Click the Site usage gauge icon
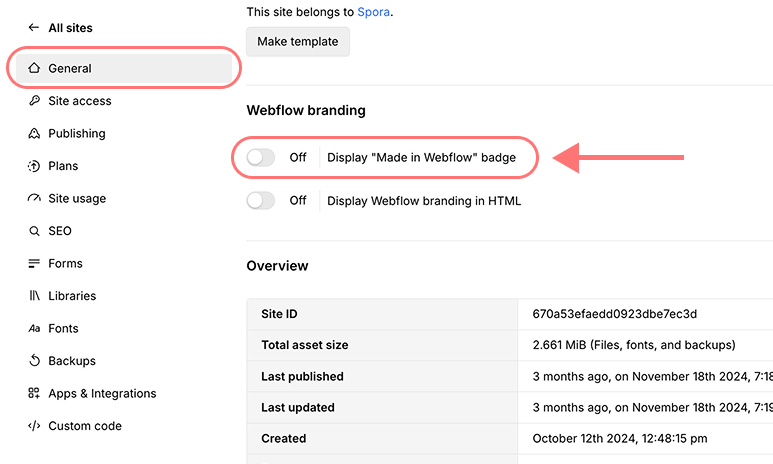 (x=34, y=198)
